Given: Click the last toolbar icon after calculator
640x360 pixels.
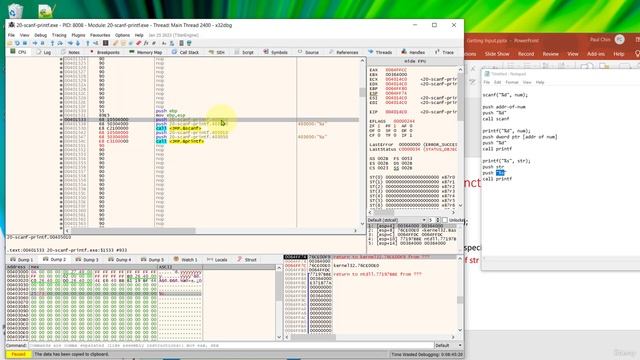Looking at the screenshot, I should pos(189,43).
